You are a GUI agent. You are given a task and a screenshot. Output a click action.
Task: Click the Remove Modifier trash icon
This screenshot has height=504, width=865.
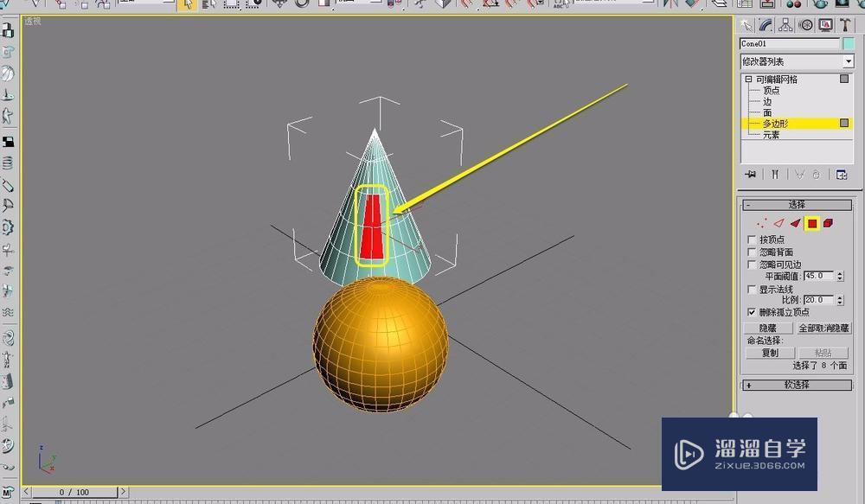[x=816, y=175]
